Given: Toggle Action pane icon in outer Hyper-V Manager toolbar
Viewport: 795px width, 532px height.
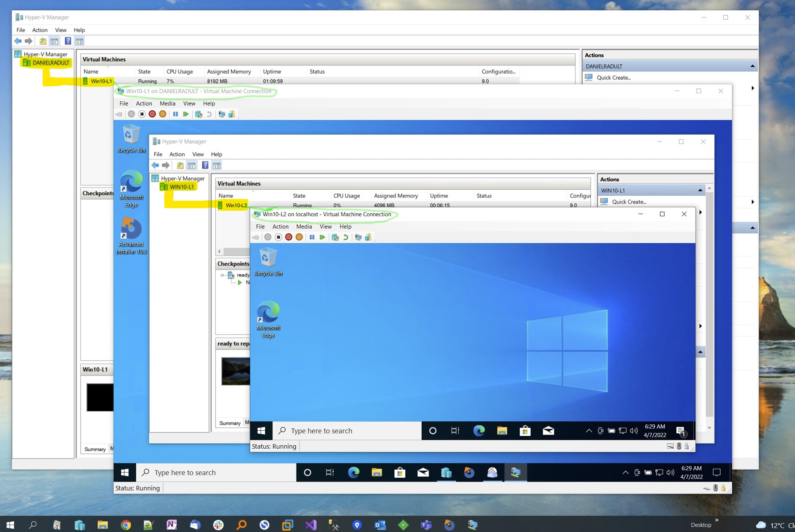Looking at the screenshot, I should (79, 41).
